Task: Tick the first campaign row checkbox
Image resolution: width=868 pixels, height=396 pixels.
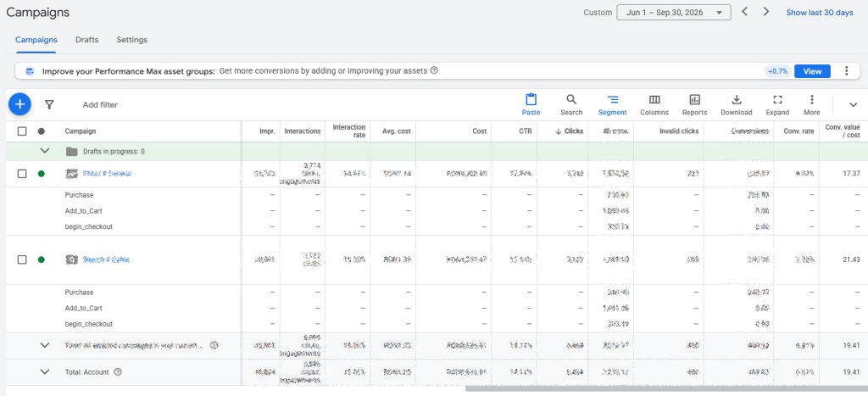Action: [22, 173]
